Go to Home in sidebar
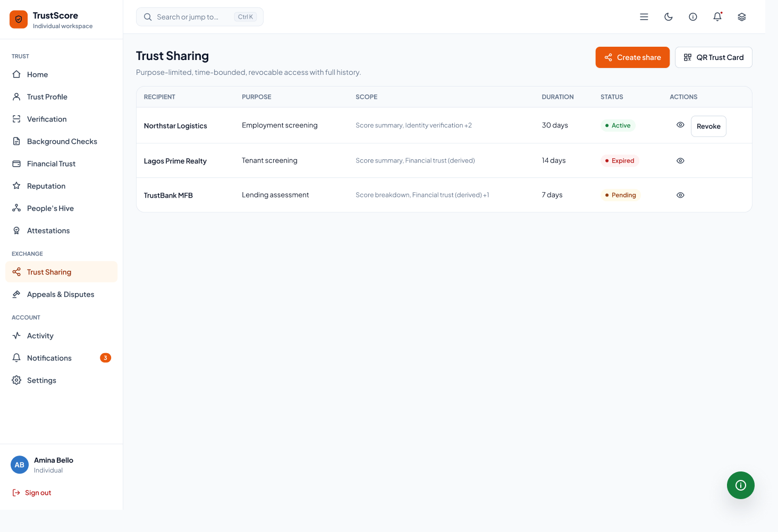The height and width of the screenshot is (532, 778). [x=61, y=74]
